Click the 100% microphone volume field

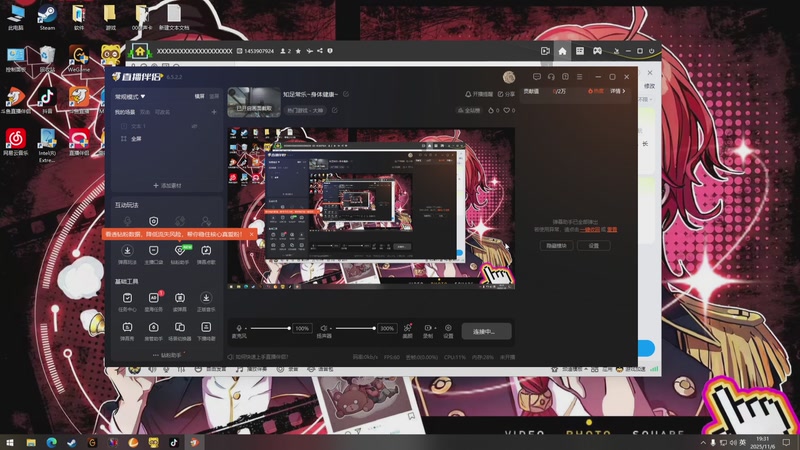coord(302,328)
